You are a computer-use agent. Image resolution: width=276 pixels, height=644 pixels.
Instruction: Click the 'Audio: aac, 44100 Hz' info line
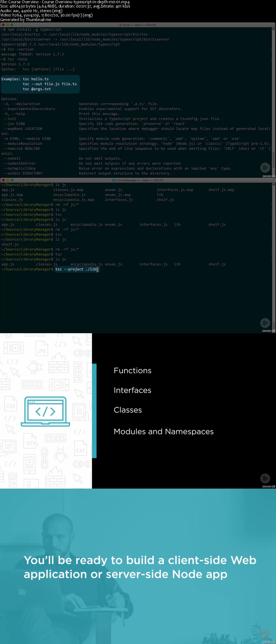tap(31, 11)
